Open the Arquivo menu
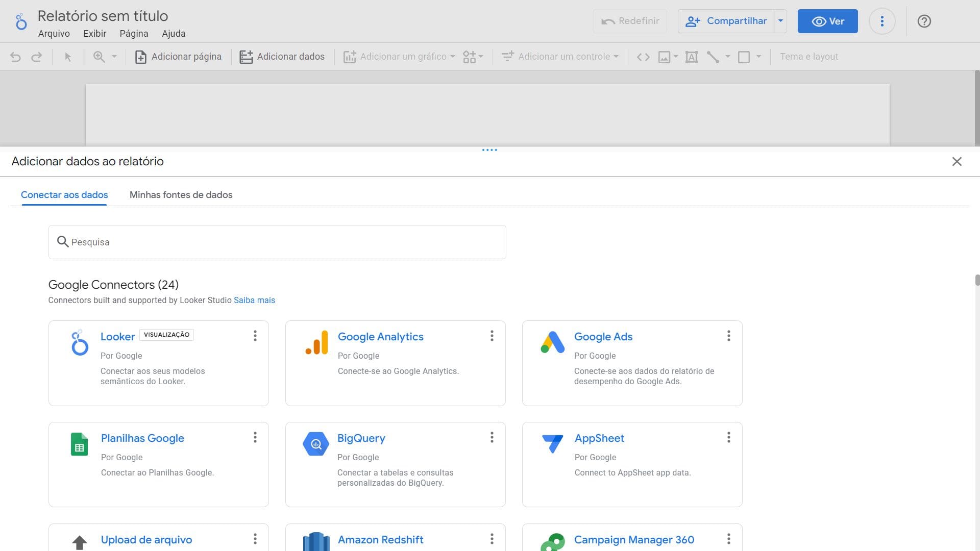This screenshot has height=551, width=980. (54, 34)
